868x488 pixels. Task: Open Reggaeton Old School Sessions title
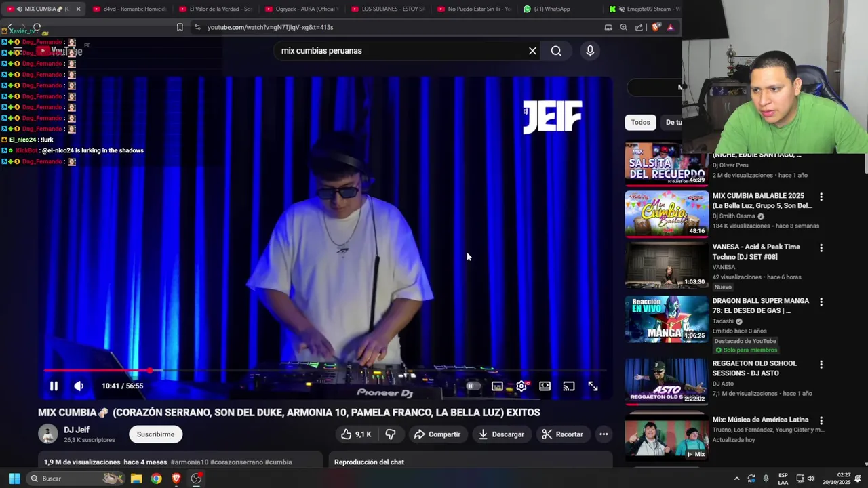[x=755, y=368]
